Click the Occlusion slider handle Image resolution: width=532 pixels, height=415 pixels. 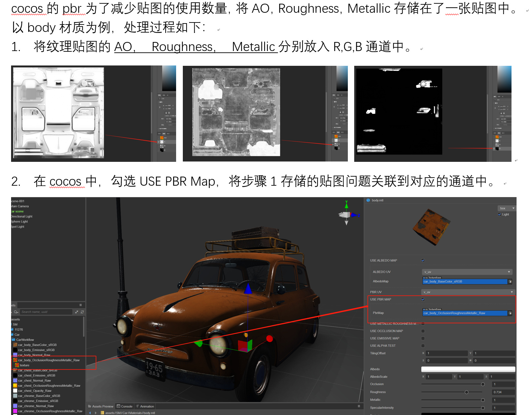483,384
